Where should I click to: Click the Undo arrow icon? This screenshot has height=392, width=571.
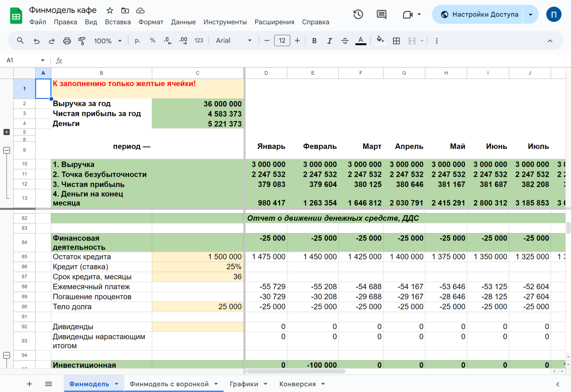coord(37,41)
